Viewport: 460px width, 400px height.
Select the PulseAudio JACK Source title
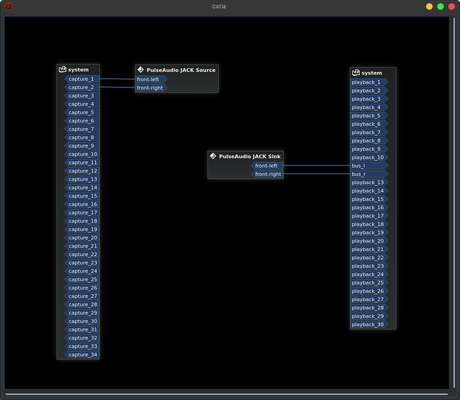181,70
